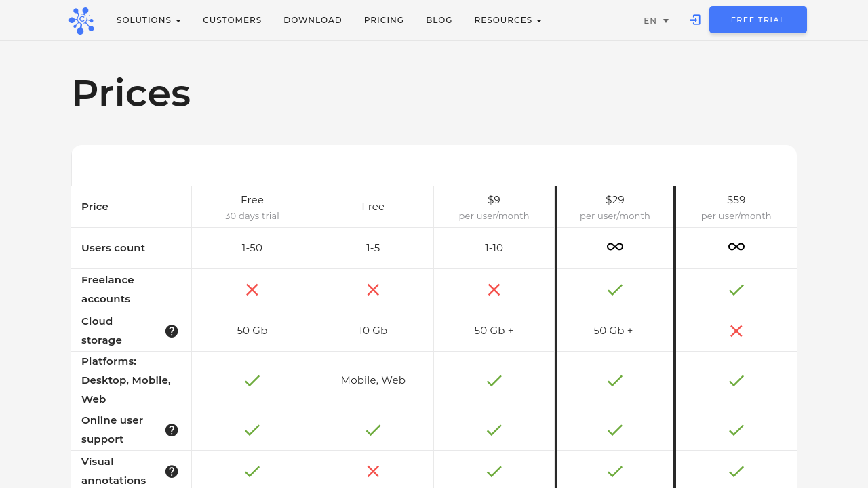Open the Blog page
This screenshot has width=868, height=488.
tap(439, 20)
